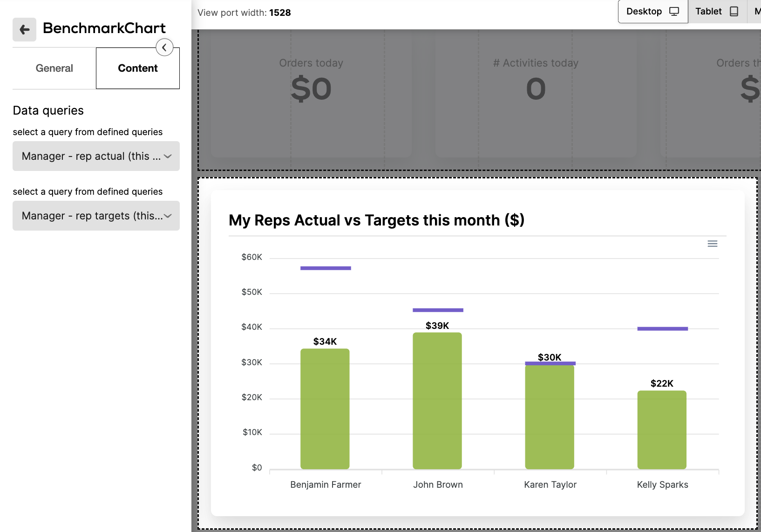Click Benjamin Farmer's purple target marker
Viewport: 761px width, 532px height.
(x=326, y=268)
